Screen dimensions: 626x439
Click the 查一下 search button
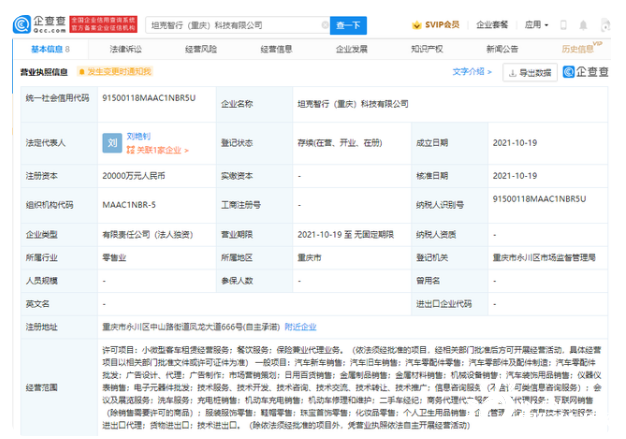pos(348,25)
